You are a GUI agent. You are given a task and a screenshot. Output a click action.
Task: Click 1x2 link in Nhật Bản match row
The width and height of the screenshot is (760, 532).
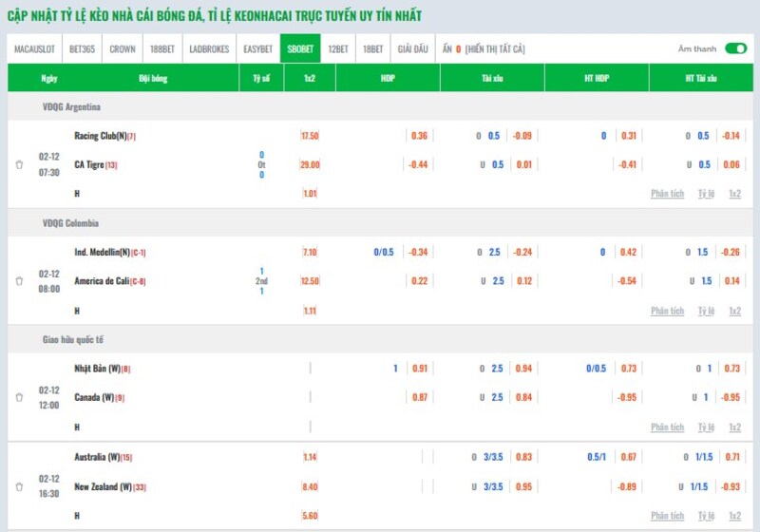(734, 427)
